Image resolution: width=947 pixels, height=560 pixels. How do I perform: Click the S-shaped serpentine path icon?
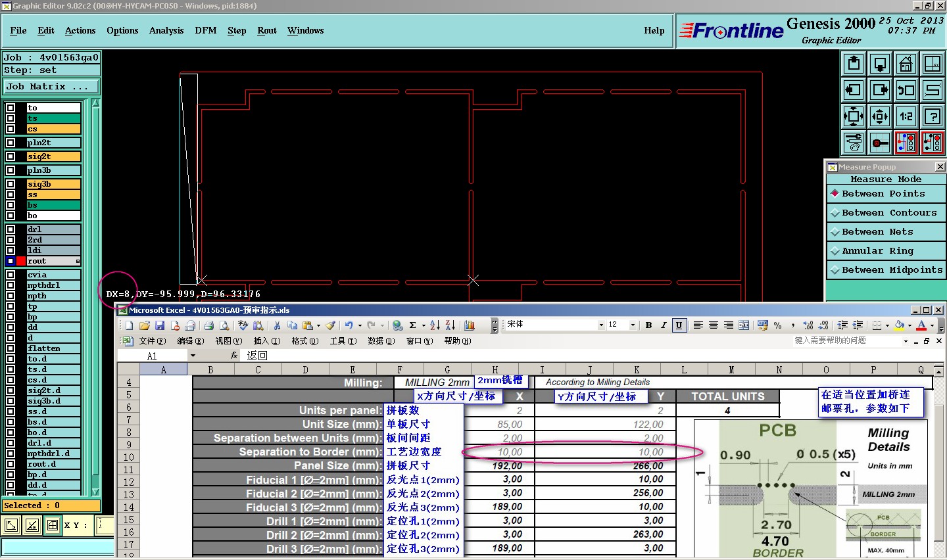tap(933, 90)
